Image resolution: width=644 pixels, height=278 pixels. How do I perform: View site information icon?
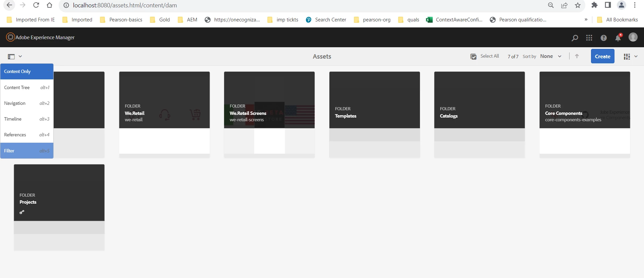[66, 5]
